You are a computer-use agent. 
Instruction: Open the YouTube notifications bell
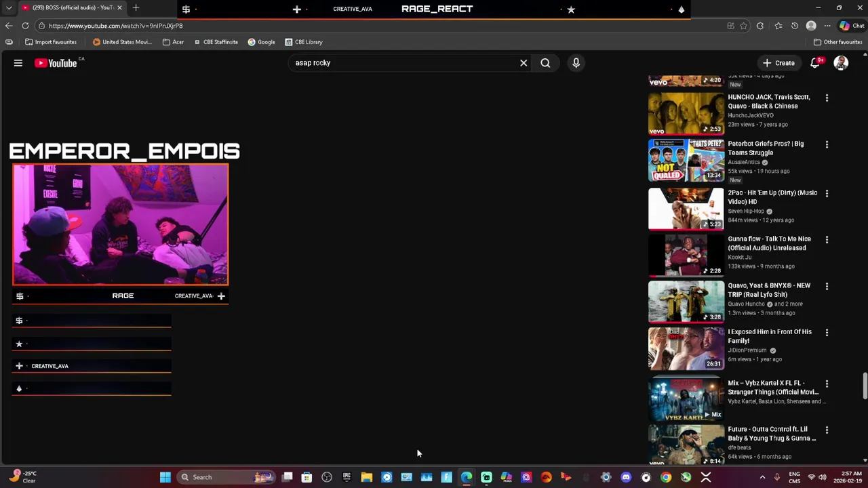[x=816, y=63]
